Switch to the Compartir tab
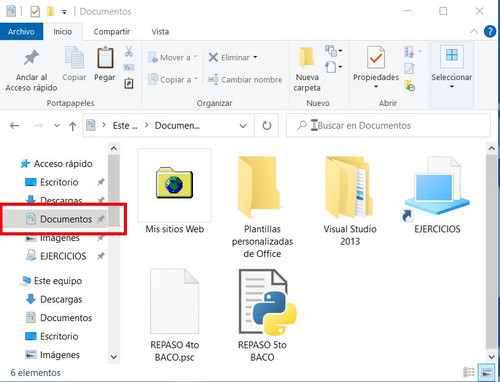Viewport: 500px width, 382px height. (x=112, y=32)
